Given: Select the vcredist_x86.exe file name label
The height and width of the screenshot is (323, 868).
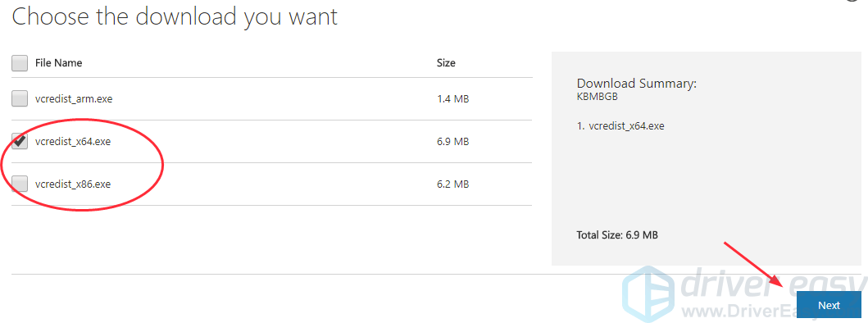Looking at the screenshot, I should pyautogui.click(x=72, y=184).
